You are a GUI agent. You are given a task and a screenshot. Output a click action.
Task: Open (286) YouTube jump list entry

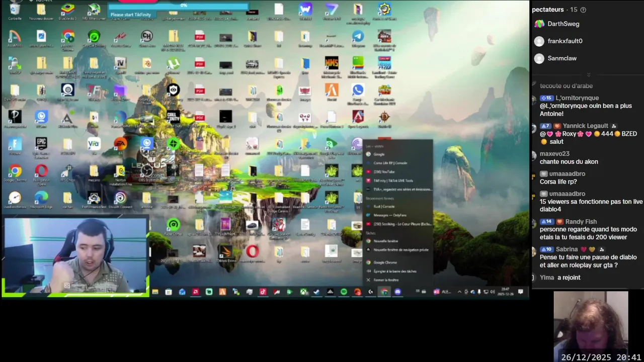(x=397, y=171)
